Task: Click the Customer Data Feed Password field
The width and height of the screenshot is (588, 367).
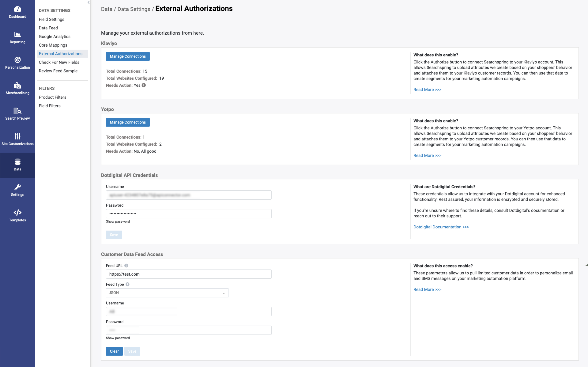Action: [x=188, y=330]
